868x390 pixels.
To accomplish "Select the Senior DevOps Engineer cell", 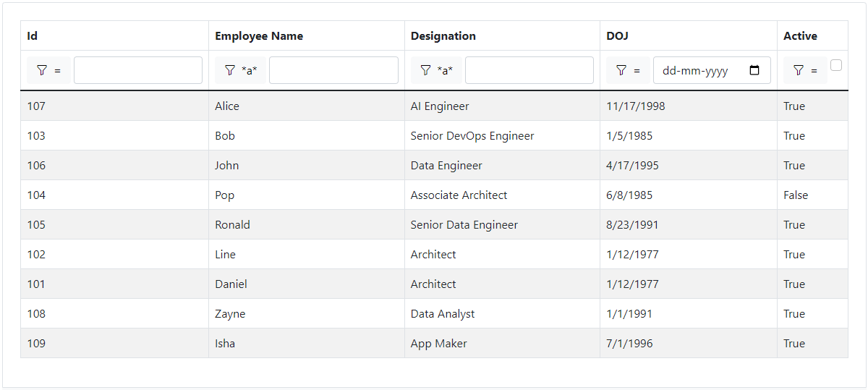I will point(472,136).
